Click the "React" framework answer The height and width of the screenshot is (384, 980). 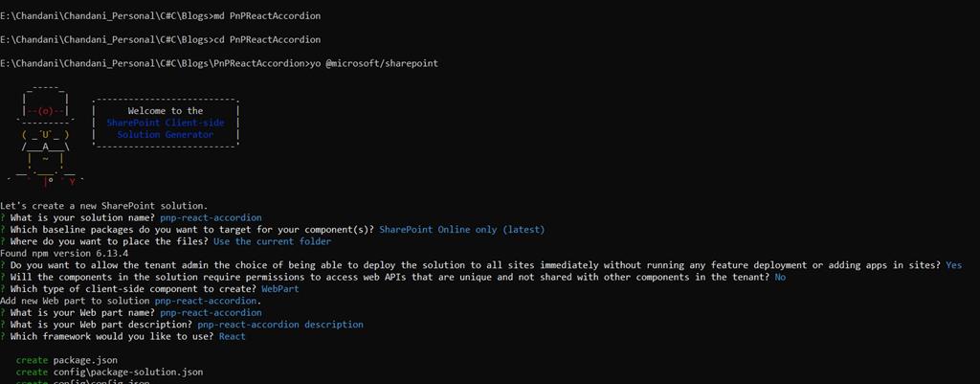click(232, 336)
